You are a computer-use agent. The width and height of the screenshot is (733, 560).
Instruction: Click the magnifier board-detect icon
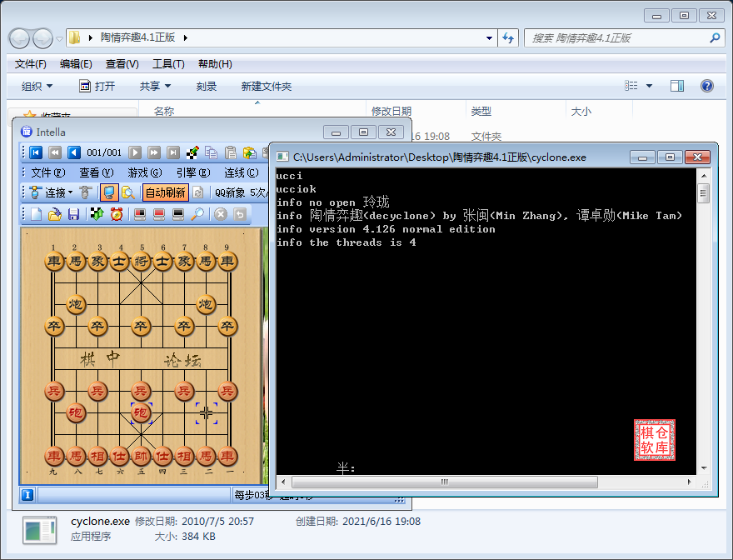point(128,192)
